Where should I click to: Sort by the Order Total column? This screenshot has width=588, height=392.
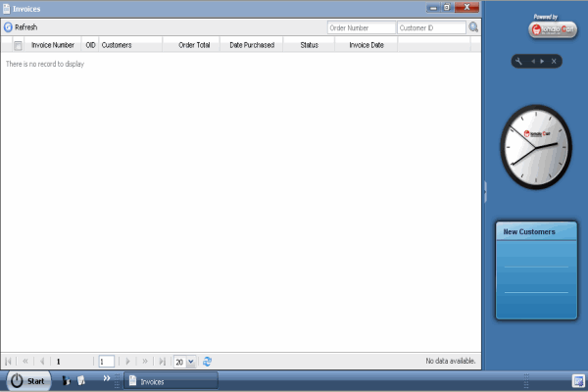193,45
